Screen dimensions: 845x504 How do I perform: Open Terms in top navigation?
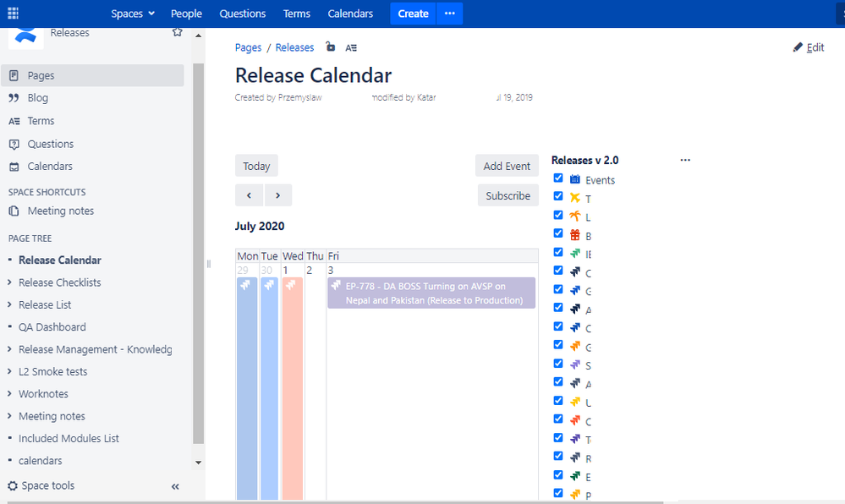tap(297, 14)
